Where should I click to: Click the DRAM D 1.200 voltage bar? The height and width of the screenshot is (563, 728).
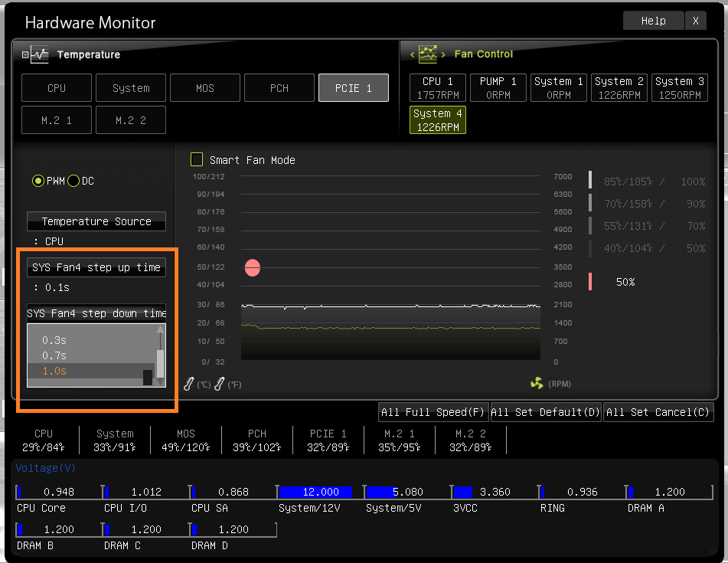tap(233, 529)
